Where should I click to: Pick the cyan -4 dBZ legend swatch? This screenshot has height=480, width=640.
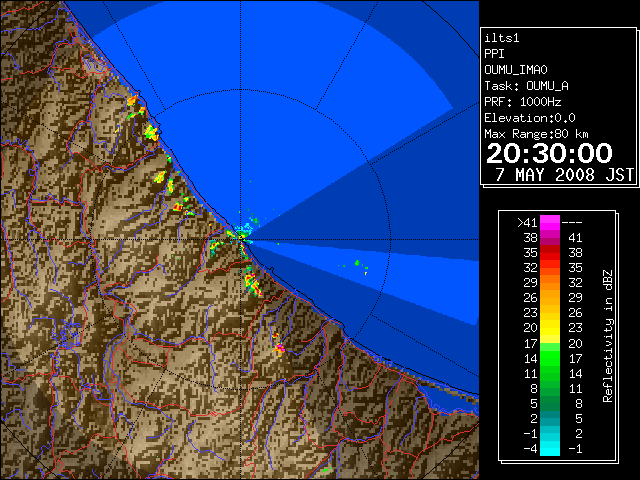[550, 449]
